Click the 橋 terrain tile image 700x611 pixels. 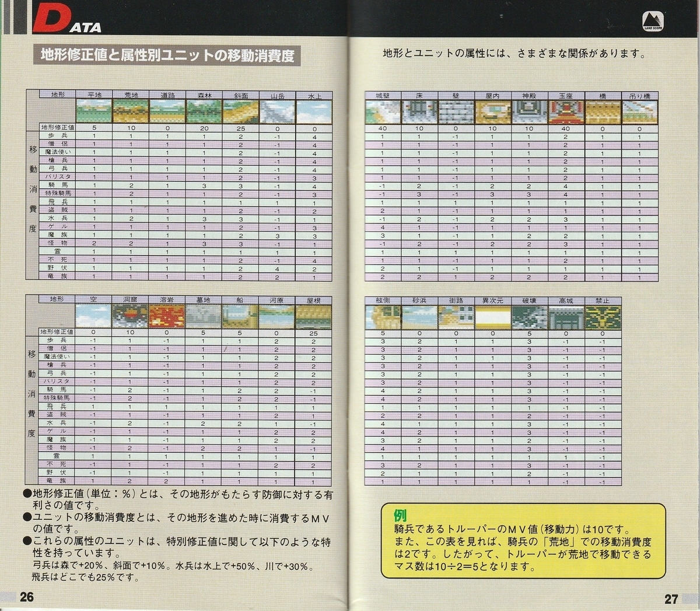pos(602,111)
